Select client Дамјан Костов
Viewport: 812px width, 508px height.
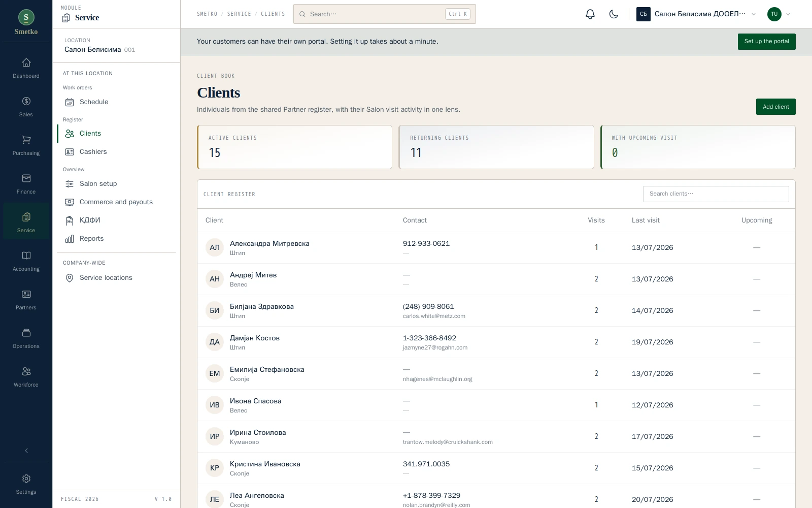496,342
